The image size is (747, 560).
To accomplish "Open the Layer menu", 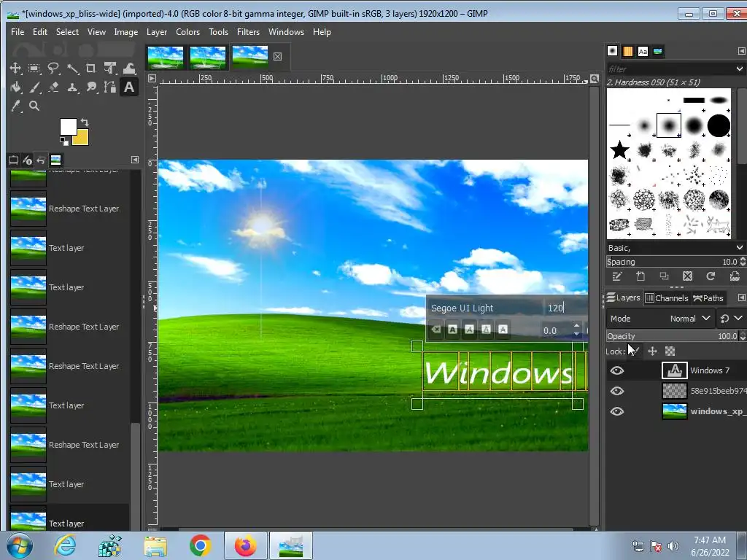I will click(x=157, y=32).
